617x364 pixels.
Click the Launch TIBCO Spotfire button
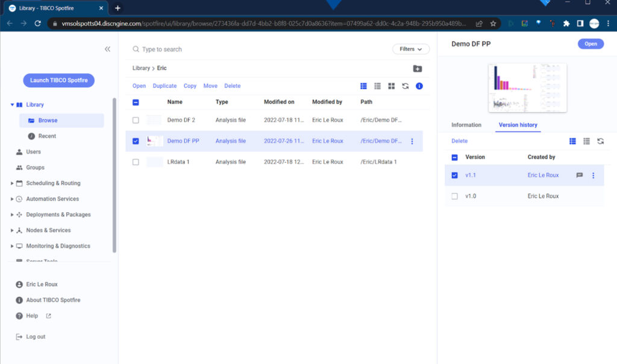coord(58,80)
